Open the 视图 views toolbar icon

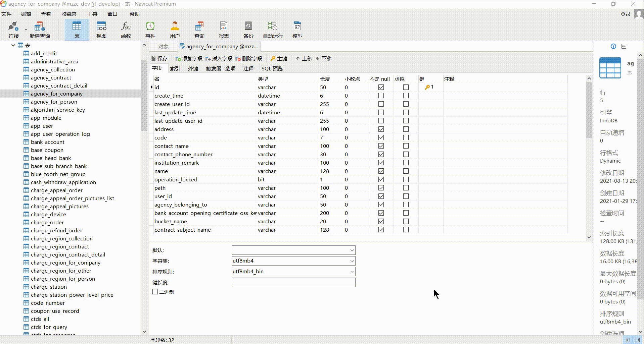tap(101, 30)
